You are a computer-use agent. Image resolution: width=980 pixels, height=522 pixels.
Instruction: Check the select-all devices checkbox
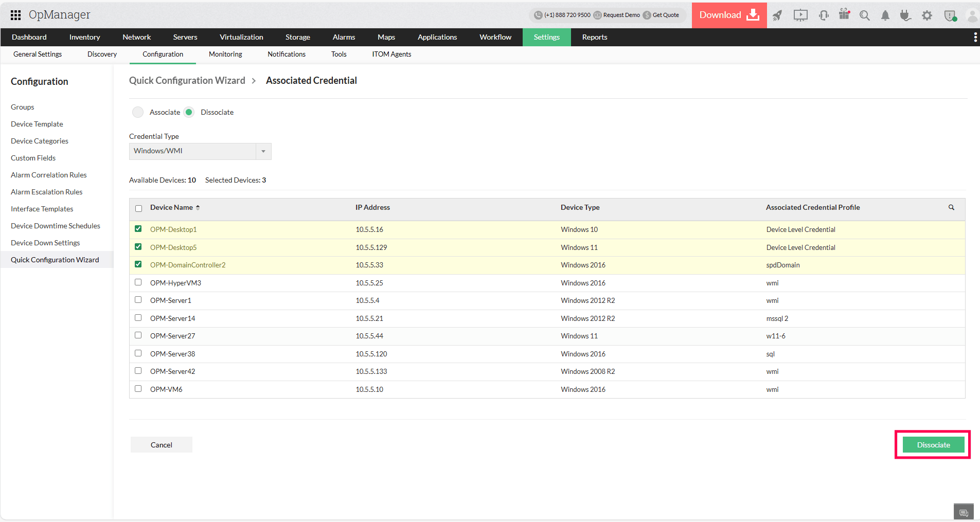[x=138, y=208]
